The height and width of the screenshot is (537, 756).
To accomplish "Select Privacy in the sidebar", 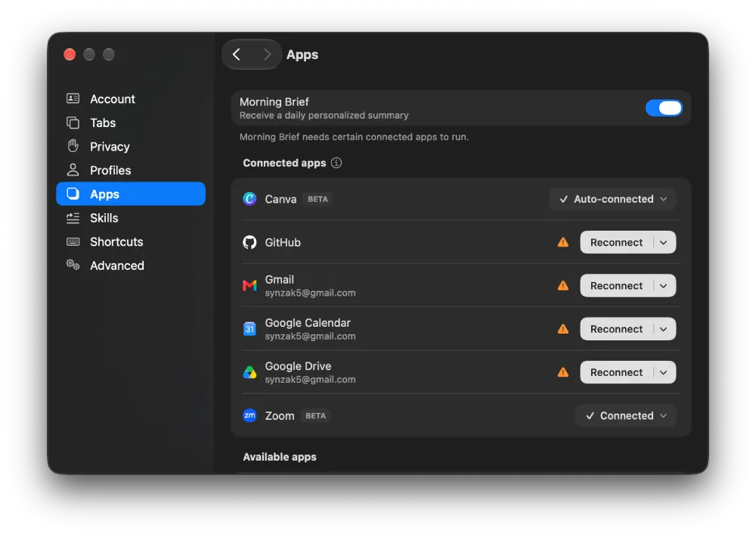I will click(x=131, y=146).
